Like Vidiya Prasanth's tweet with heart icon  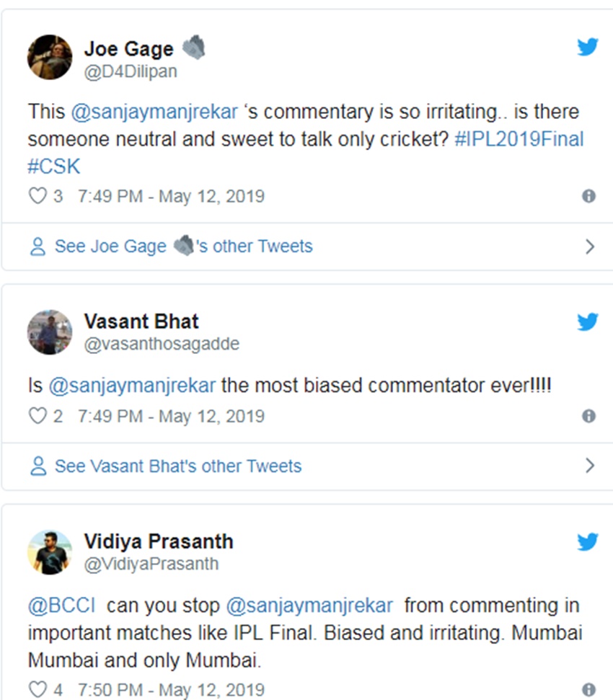[37, 689]
